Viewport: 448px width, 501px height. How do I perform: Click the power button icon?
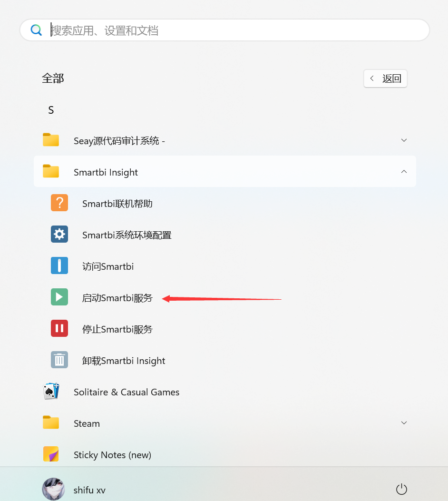click(x=401, y=489)
